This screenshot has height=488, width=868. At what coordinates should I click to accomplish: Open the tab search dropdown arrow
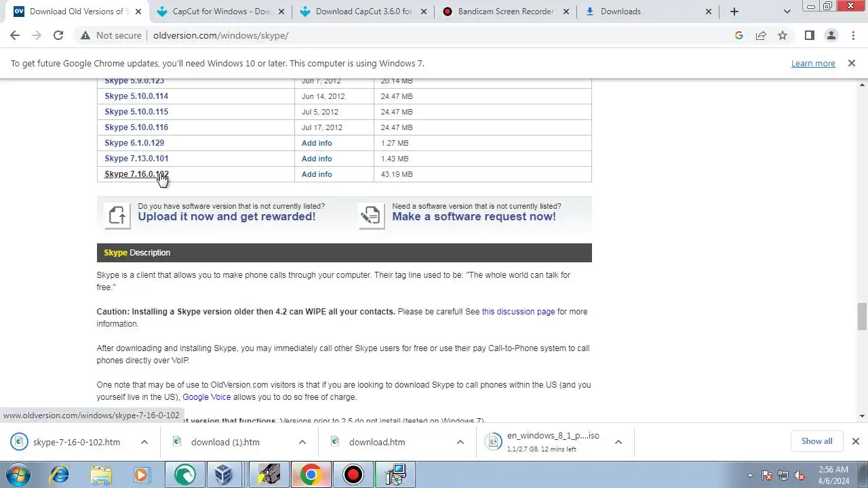(x=787, y=12)
